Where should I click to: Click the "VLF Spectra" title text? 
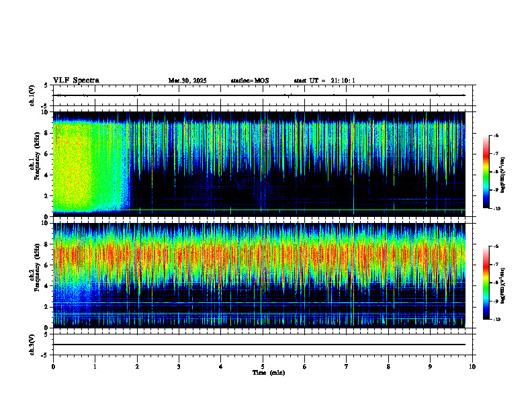tap(76, 81)
